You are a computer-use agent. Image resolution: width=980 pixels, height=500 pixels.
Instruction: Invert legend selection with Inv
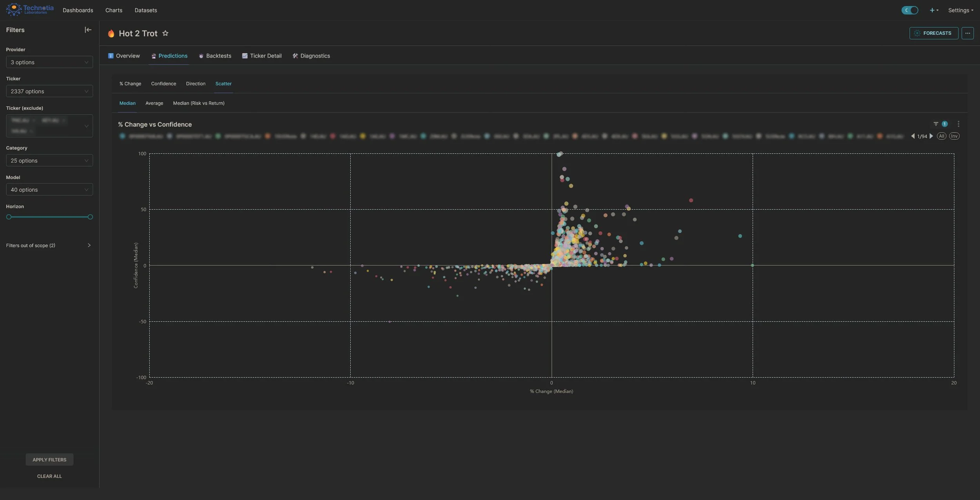[x=954, y=136]
